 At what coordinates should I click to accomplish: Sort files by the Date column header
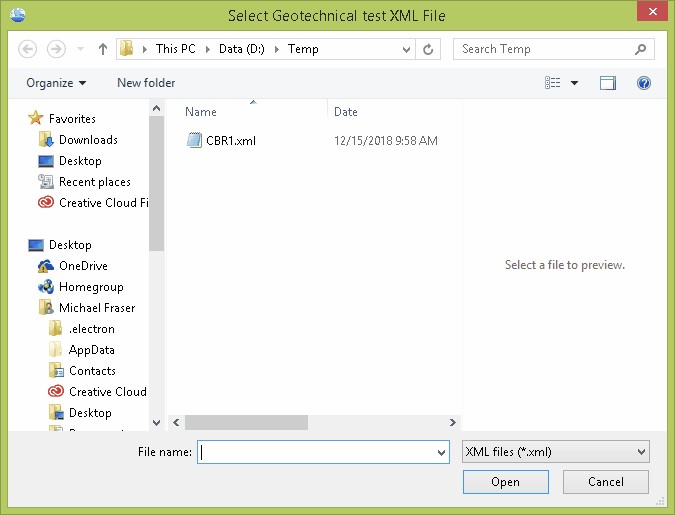coord(346,112)
